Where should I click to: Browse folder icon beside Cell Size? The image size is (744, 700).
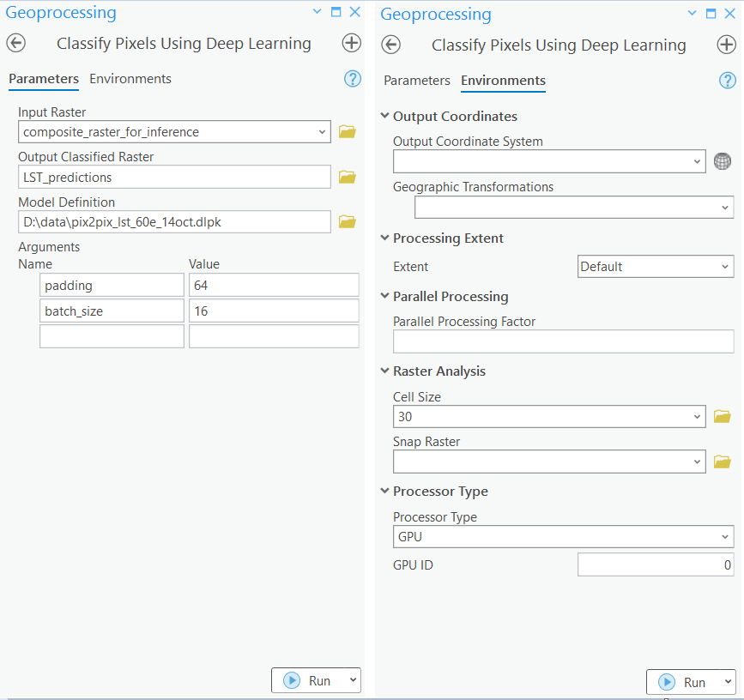(x=723, y=417)
